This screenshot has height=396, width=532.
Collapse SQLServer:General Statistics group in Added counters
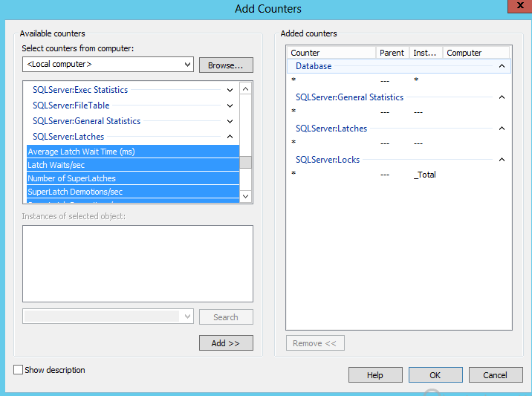[502, 97]
